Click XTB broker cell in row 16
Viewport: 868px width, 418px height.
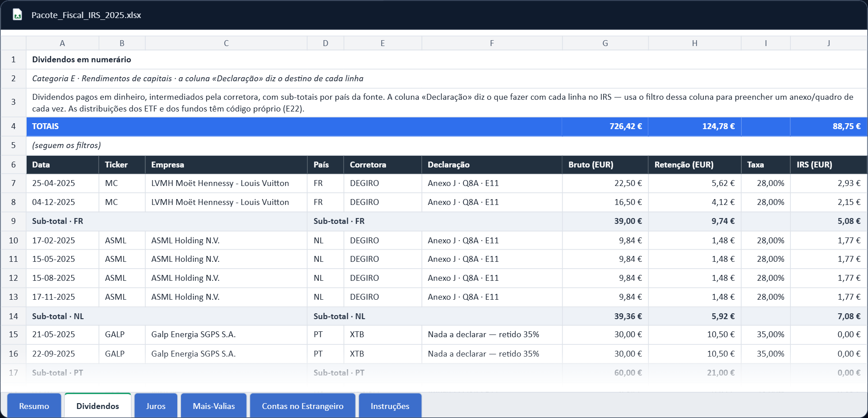click(383, 354)
